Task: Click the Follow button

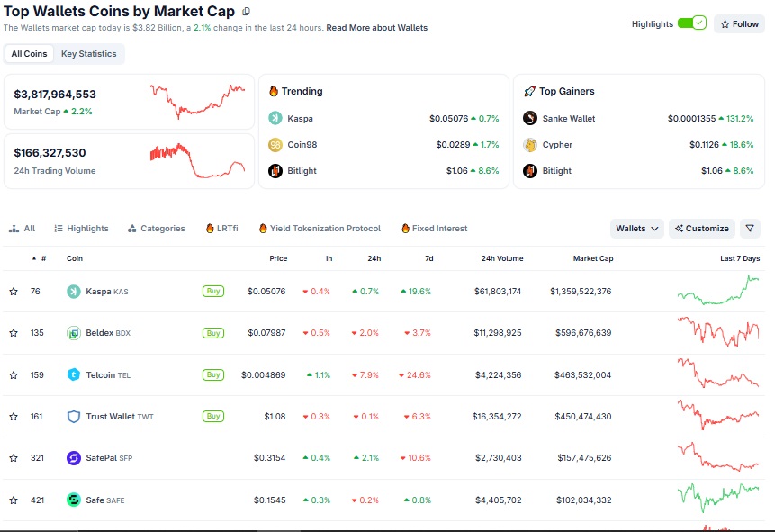Action: 739,23
